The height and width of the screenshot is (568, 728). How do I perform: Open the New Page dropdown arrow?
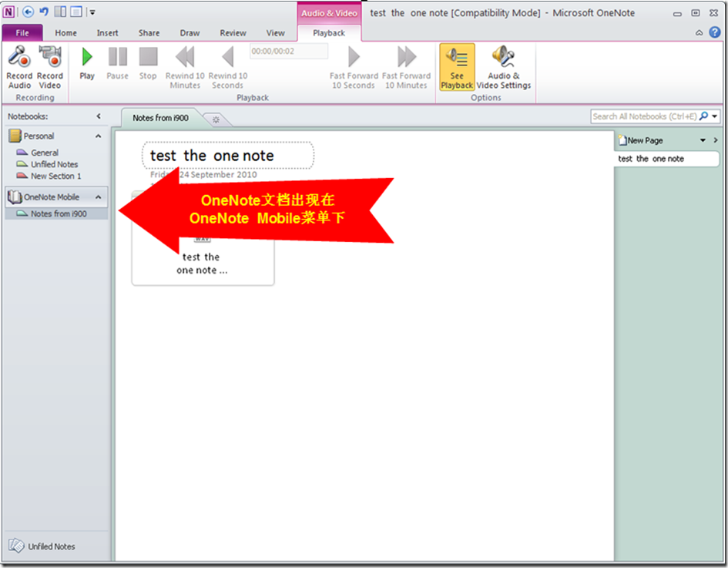(x=703, y=140)
